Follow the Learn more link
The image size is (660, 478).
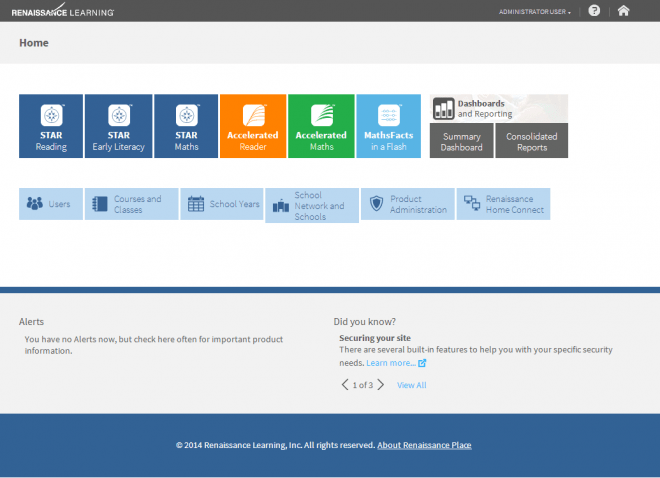click(x=391, y=363)
